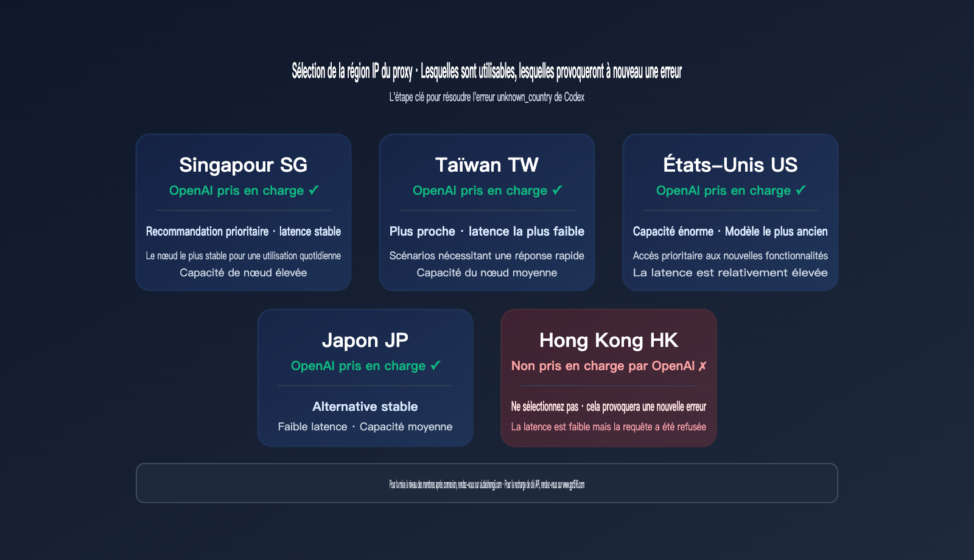The width and height of the screenshot is (974, 560).
Task: Click 'Faible latence · Capacité moyenne' text
Action: [x=365, y=427]
